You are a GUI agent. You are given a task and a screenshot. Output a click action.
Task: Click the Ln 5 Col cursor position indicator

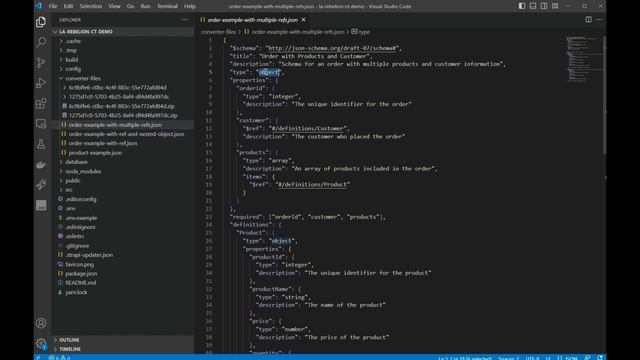click(x=465, y=358)
